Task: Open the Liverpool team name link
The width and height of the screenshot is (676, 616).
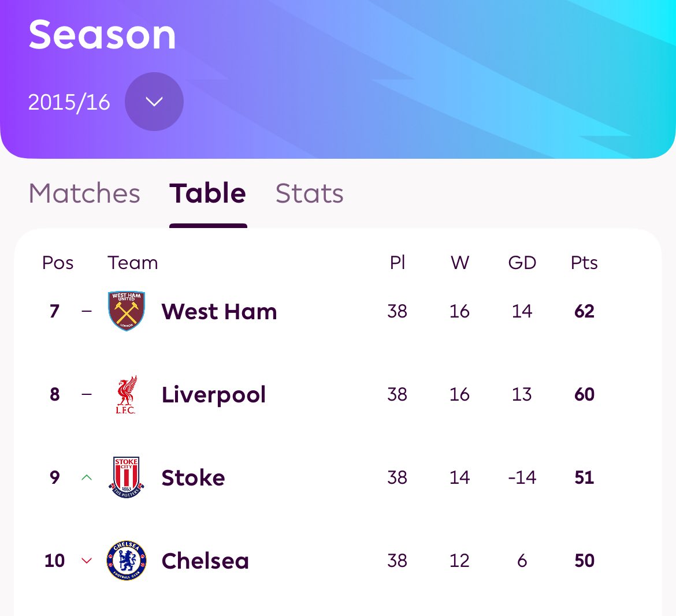Action: click(x=214, y=395)
